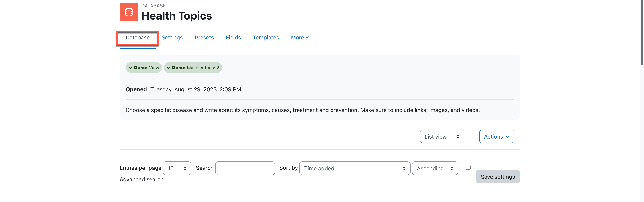Click the Done: Make entries badge
This screenshot has width=644, height=202.
[193, 67]
